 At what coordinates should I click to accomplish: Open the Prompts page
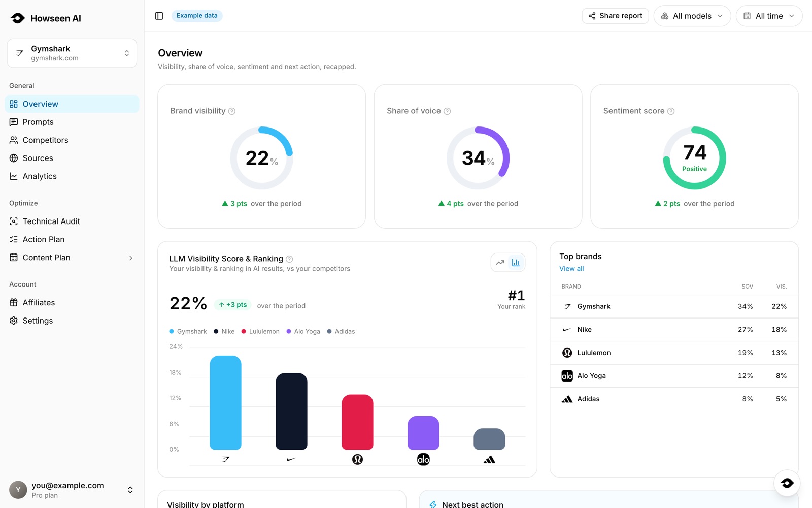pyautogui.click(x=72, y=122)
